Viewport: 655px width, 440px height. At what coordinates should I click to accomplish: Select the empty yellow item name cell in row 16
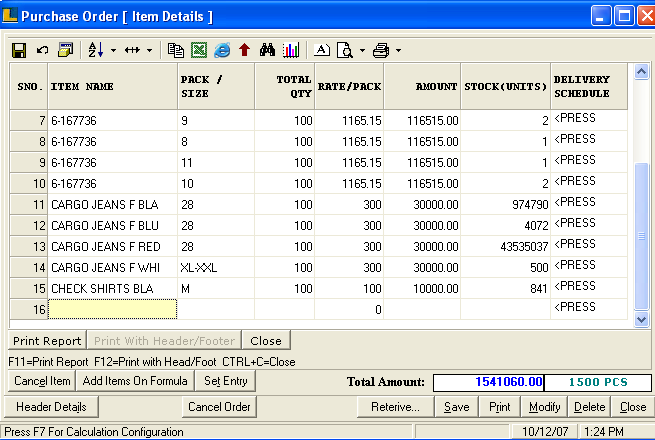(112, 309)
